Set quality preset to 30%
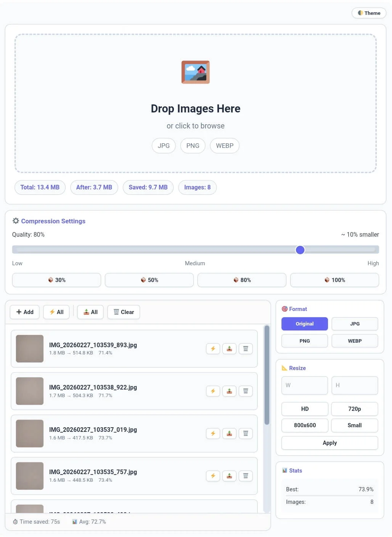This screenshot has width=392, height=537. (56, 280)
